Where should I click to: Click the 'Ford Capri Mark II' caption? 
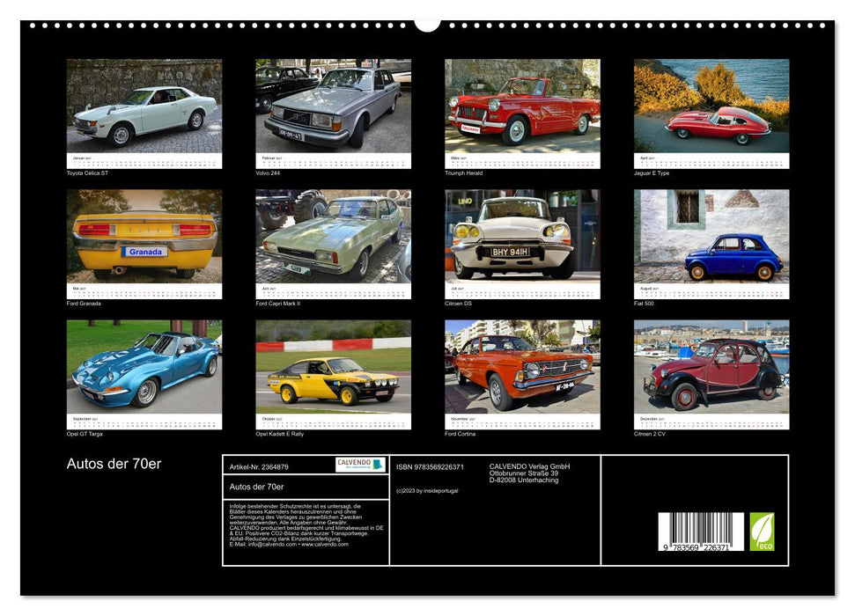[x=278, y=304]
